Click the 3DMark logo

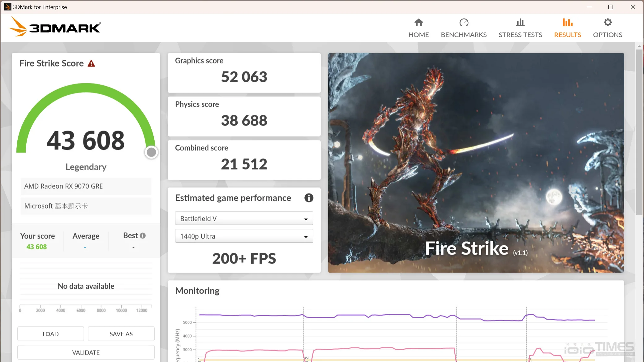55,27
